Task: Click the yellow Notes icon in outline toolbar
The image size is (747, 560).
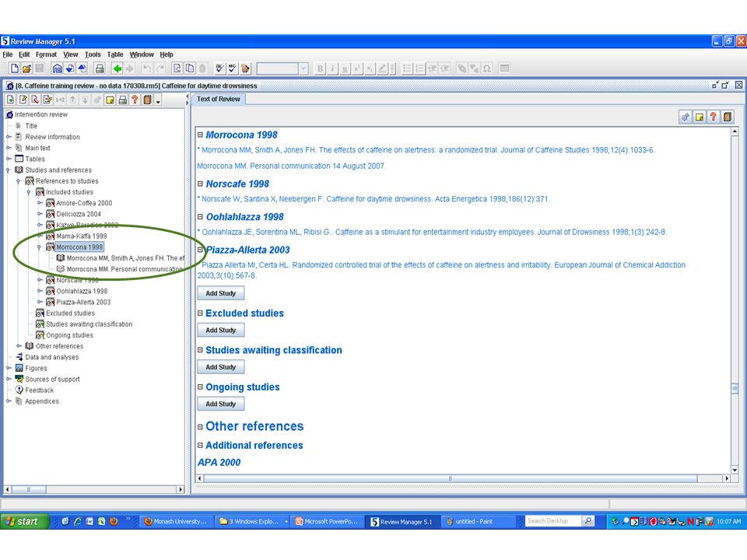Action: point(110,100)
